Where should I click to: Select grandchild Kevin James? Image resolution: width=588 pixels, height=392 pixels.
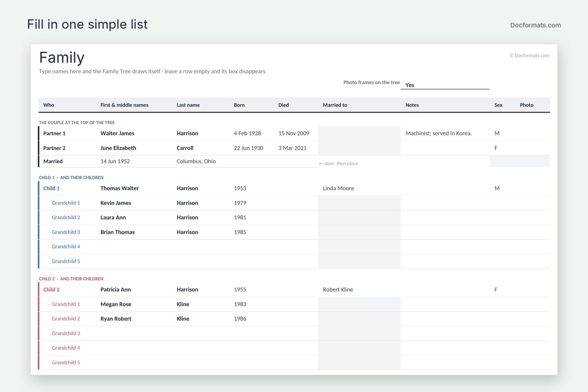(116, 203)
